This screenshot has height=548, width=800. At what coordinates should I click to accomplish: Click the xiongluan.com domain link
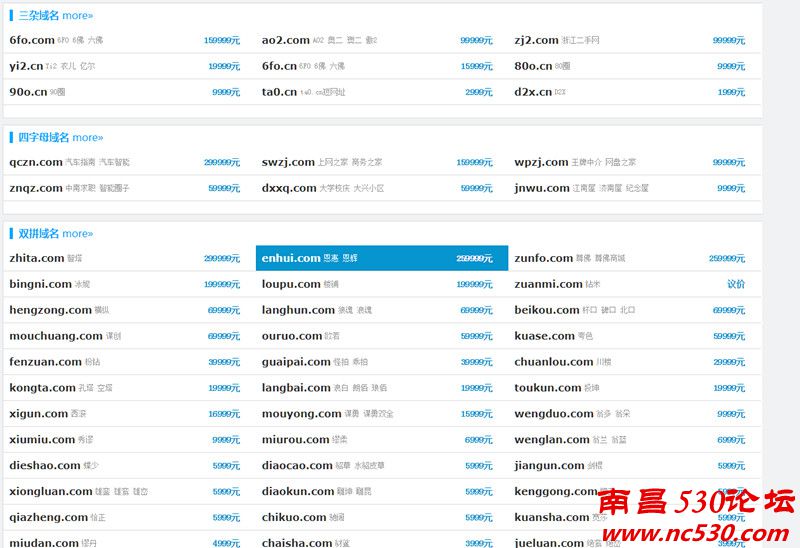(x=51, y=492)
